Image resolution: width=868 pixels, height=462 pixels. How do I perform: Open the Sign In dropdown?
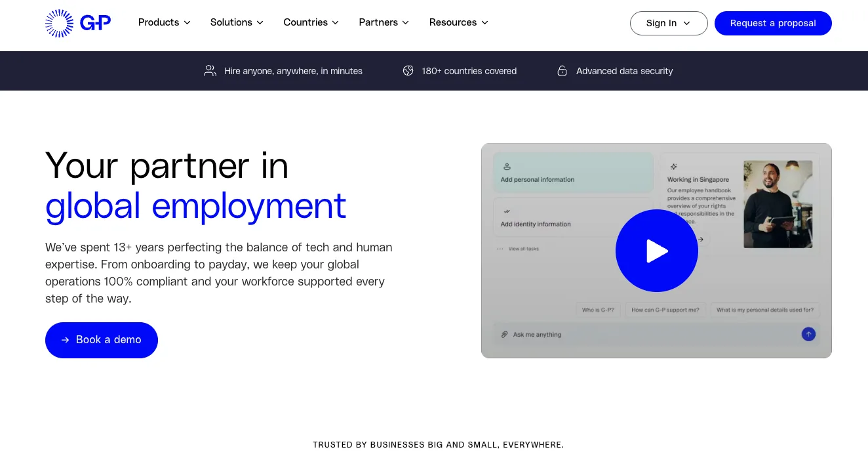click(669, 23)
